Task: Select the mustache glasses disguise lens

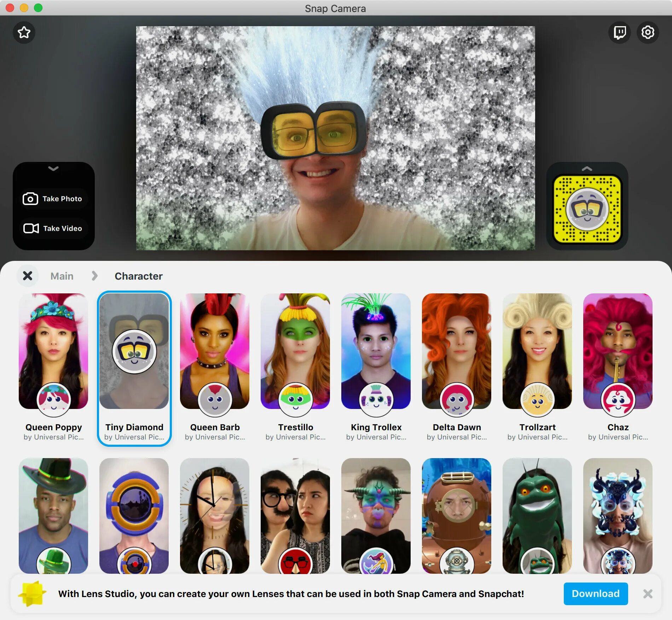Action: point(295,516)
